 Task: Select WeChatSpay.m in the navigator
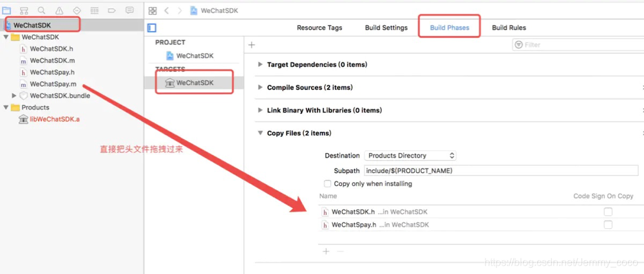click(x=53, y=84)
